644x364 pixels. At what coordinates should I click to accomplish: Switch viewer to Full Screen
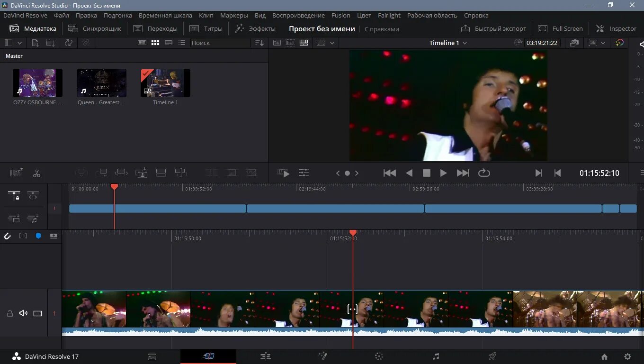561,28
